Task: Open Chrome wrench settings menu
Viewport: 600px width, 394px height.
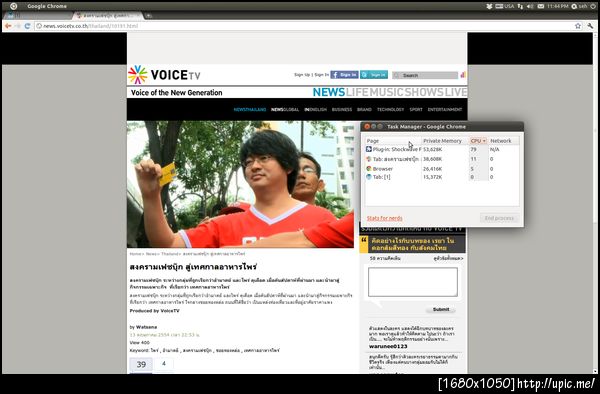Action: (590, 26)
